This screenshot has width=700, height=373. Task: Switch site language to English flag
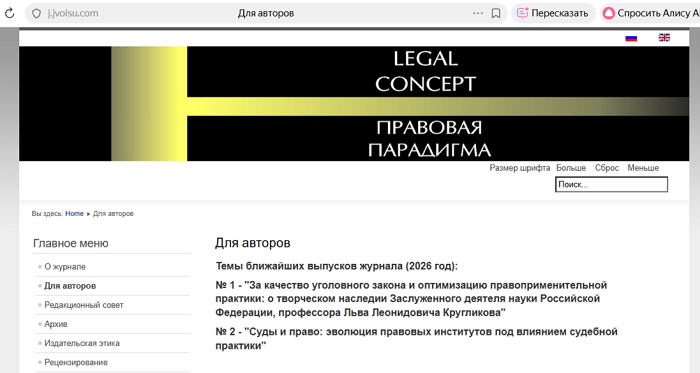(664, 37)
